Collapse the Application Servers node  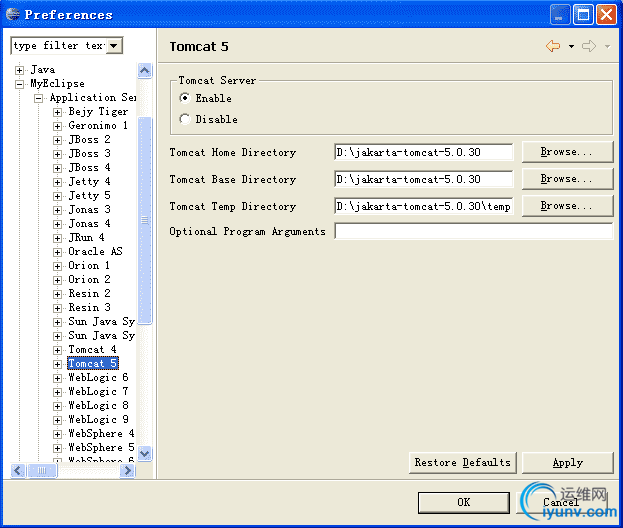[x=38, y=98]
